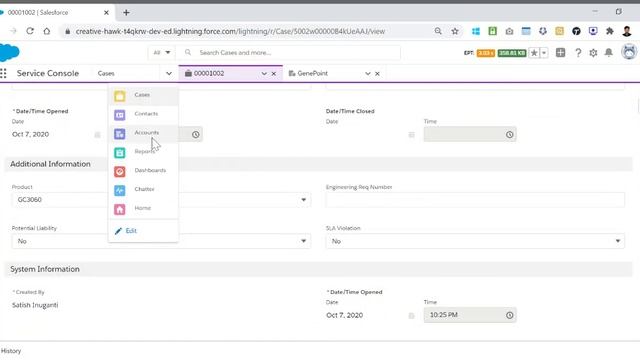Open the user avatar profile menu

[629, 52]
